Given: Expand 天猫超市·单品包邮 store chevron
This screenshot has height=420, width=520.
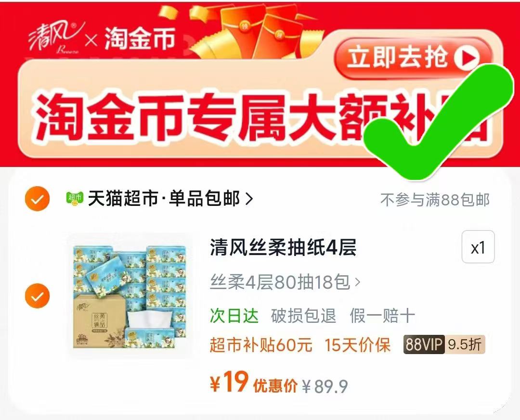Looking at the screenshot, I should coord(249,199).
